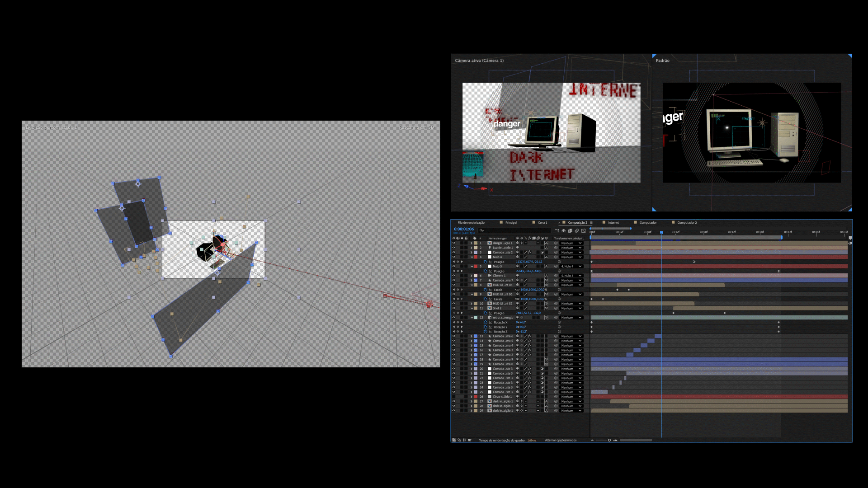Go to next keyframe for Rotação X

pyautogui.click(x=462, y=322)
